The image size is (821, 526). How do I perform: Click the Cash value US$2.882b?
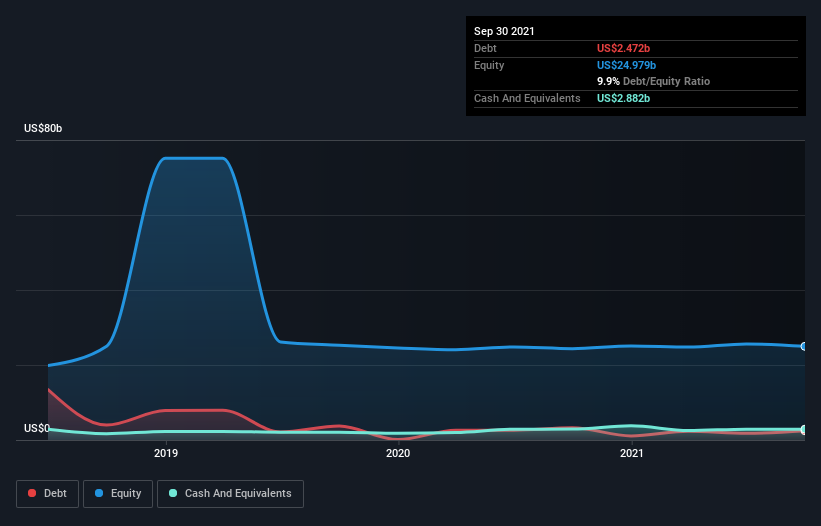coord(623,98)
